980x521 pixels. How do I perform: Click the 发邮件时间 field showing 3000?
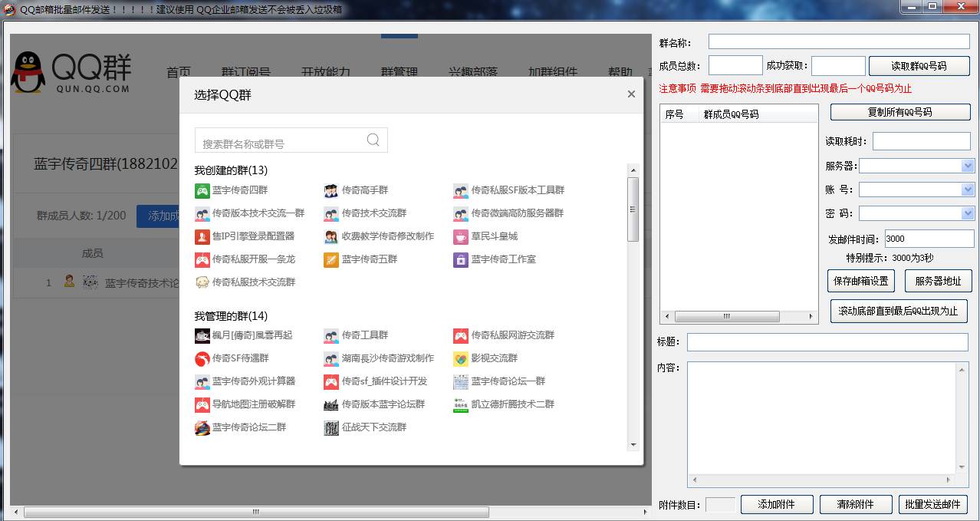[929, 239]
